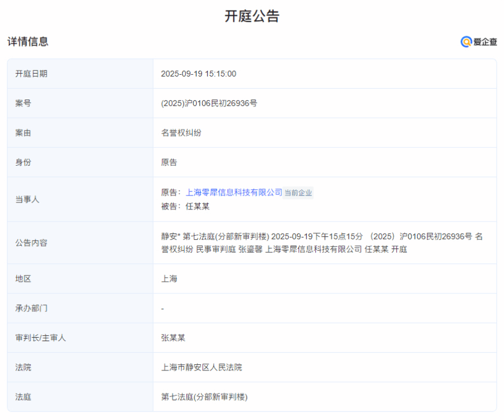This screenshot has width=504, height=420.
Task: Select the case number (2025)沪0106民初26936号
Action: point(209,104)
